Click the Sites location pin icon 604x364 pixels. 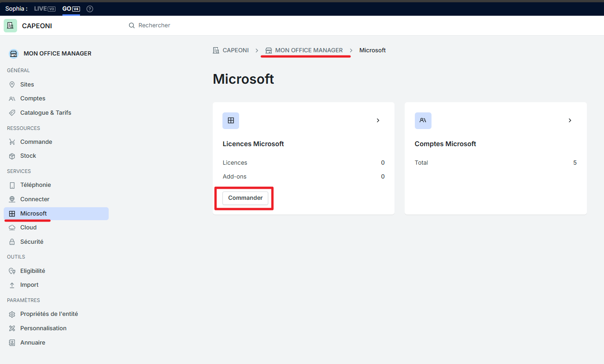click(x=12, y=85)
